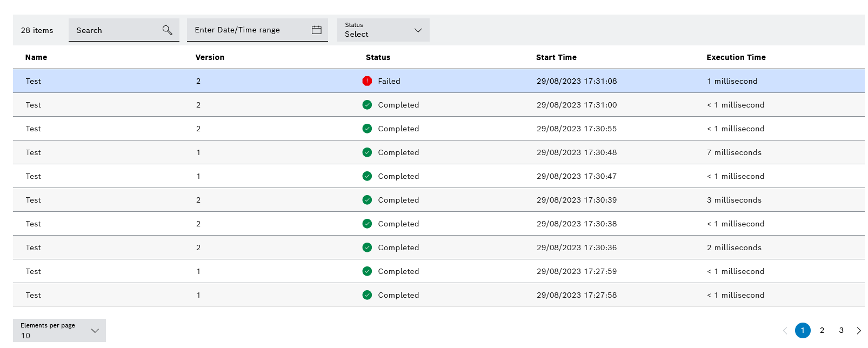Screen dimensions: 868x348
Task: Sort by the Name column header
Action: (36, 57)
